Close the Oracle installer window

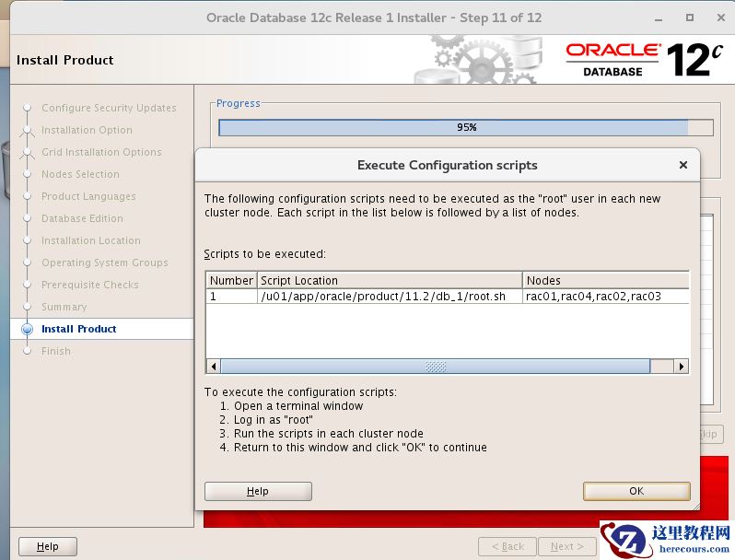(x=721, y=17)
